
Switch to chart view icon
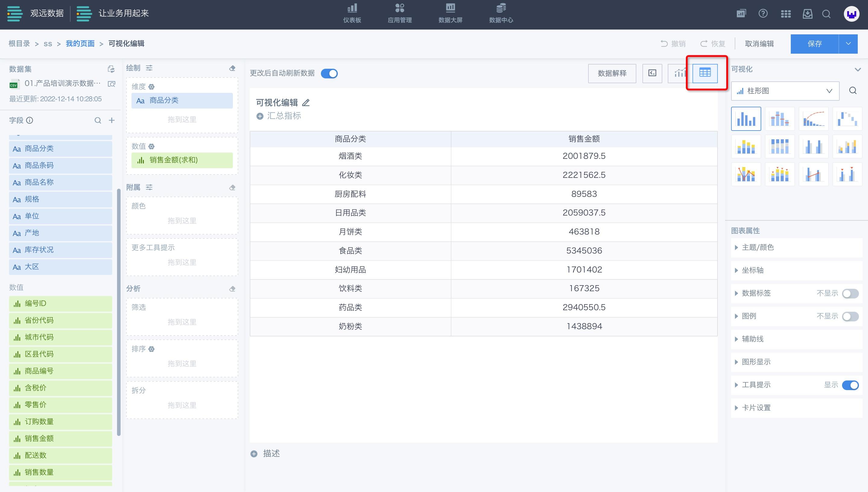pos(680,73)
